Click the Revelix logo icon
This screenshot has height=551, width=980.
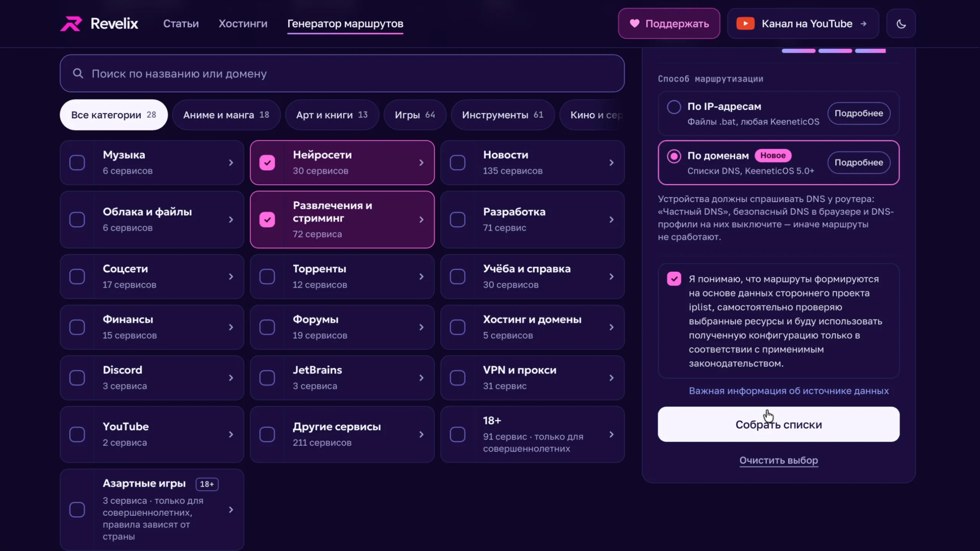(71, 24)
